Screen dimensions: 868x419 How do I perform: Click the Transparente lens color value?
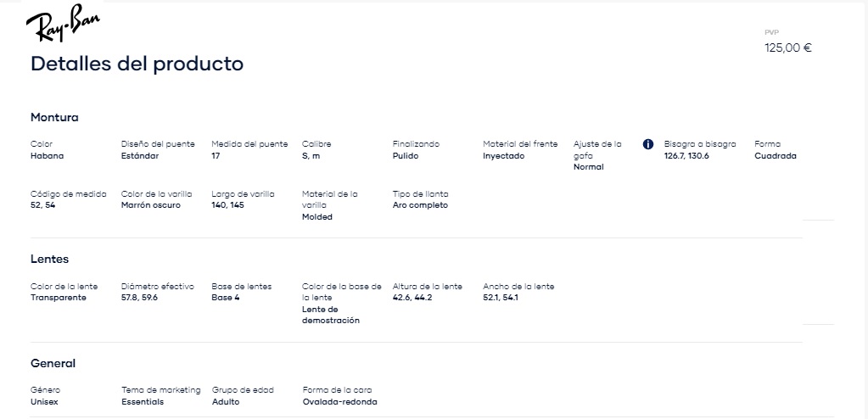click(59, 298)
